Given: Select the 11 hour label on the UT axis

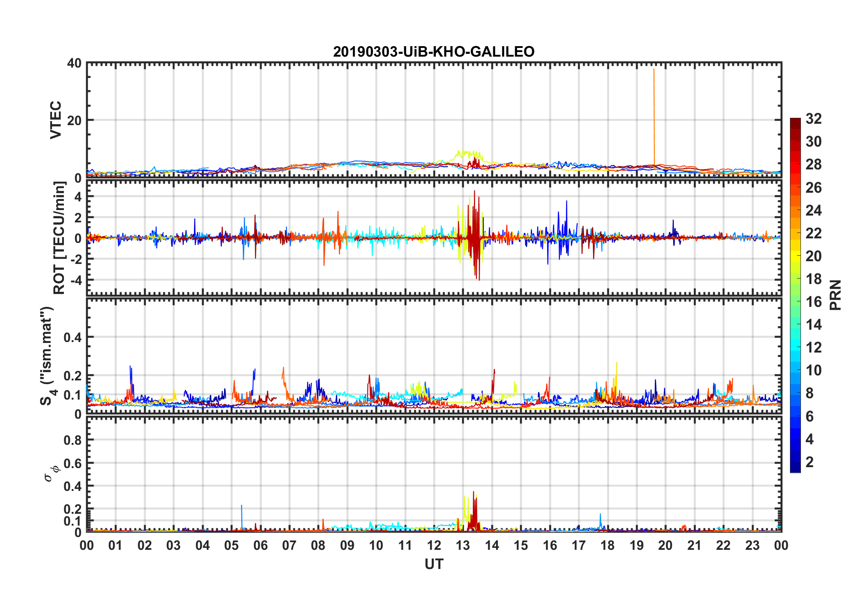Looking at the screenshot, I should 405,545.
